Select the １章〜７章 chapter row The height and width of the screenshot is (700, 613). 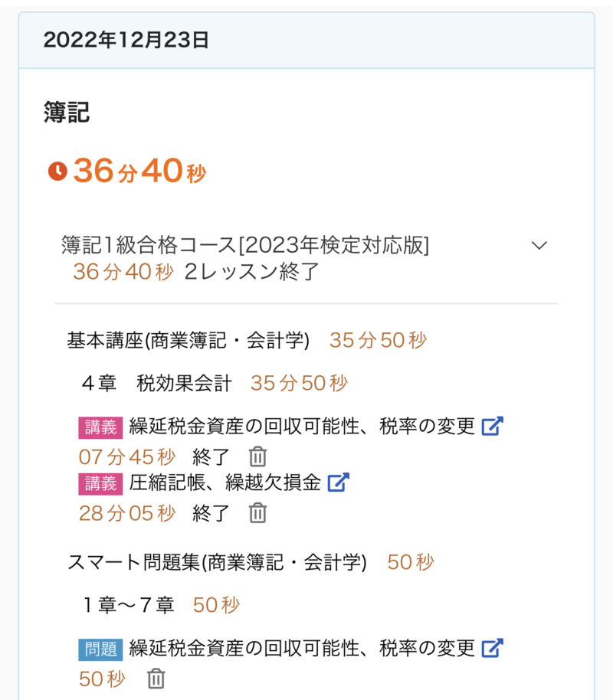129,605
